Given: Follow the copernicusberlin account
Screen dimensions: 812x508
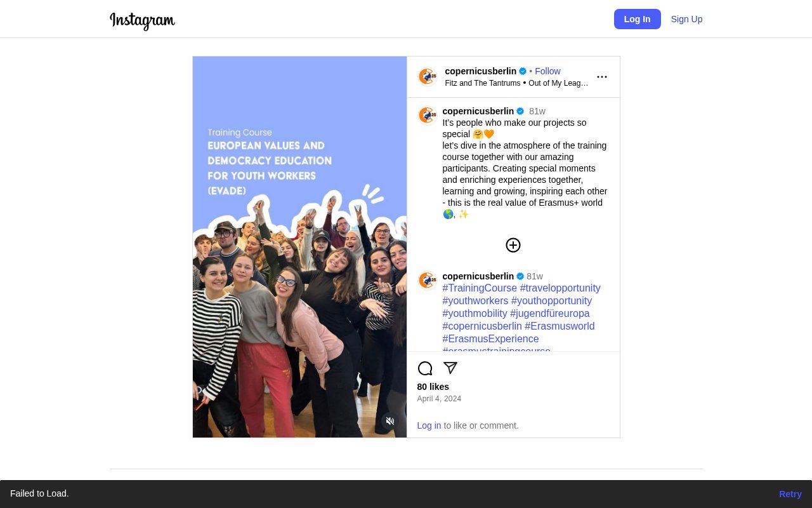Looking at the screenshot, I should [x=547, y=71].
